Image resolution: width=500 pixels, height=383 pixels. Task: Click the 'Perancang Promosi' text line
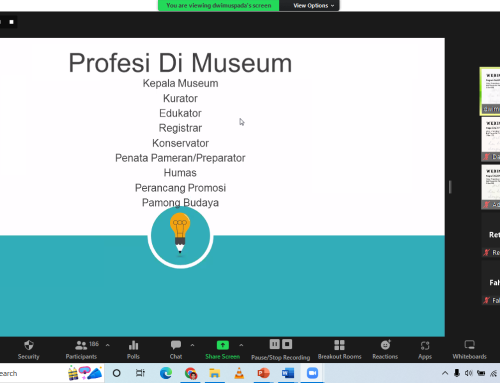click(x=180, y=188)
